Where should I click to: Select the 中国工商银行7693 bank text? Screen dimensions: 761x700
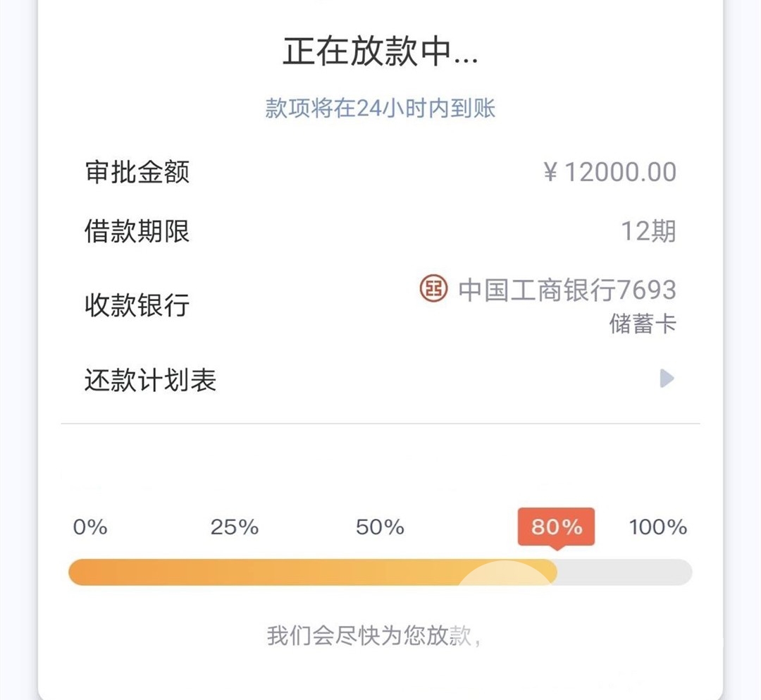[x=567, y=290]
